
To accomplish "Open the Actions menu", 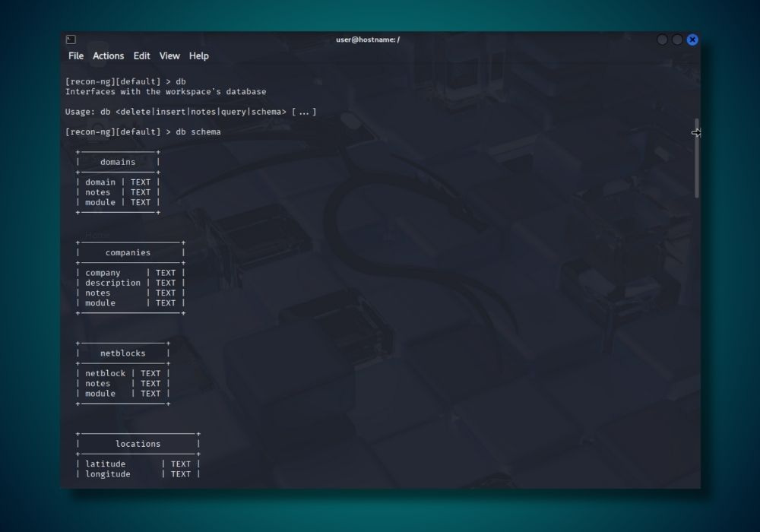I will coord(108,55).
